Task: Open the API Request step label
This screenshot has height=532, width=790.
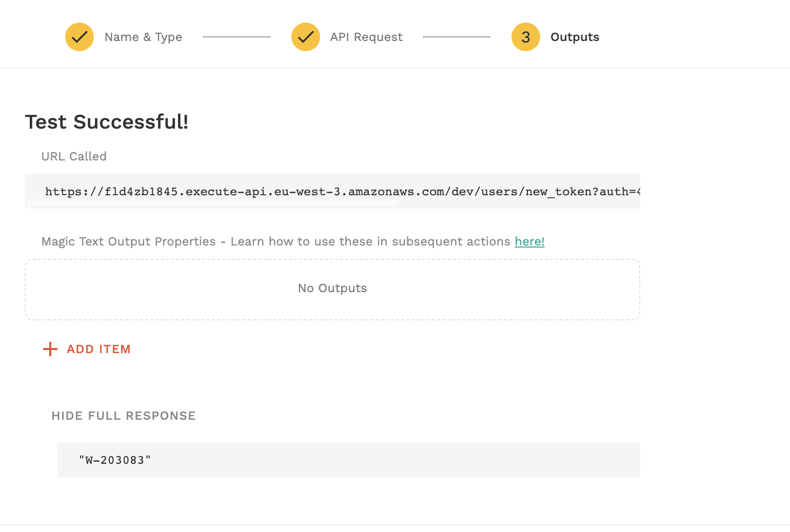Action: point(366,37)
